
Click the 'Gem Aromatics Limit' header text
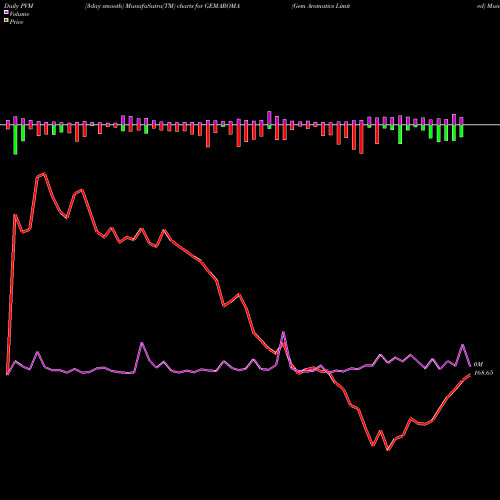(x=321, y=6)
